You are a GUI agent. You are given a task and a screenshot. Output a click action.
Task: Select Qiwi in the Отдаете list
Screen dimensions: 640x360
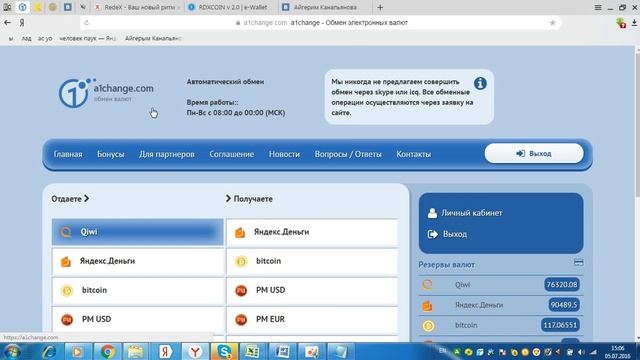tap(138, 232)
